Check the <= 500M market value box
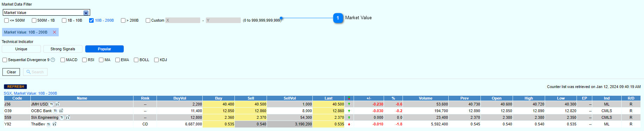 tap(7, 20)
